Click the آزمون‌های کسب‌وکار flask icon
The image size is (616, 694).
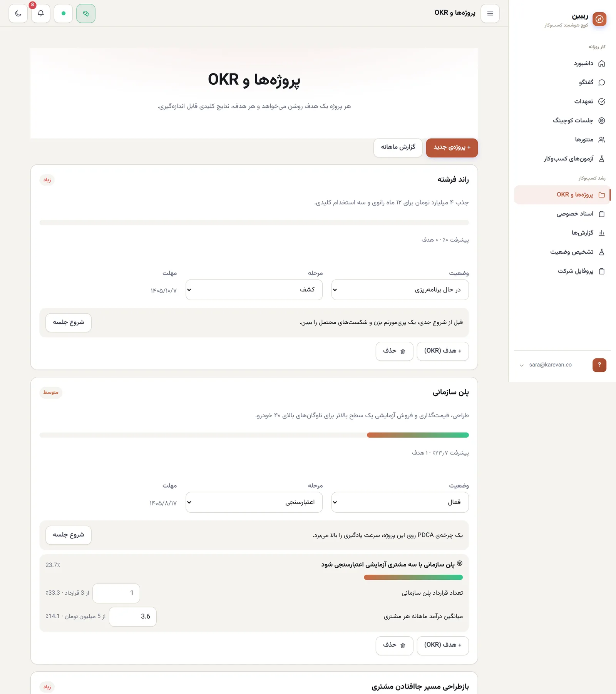(x=602, y=159)
